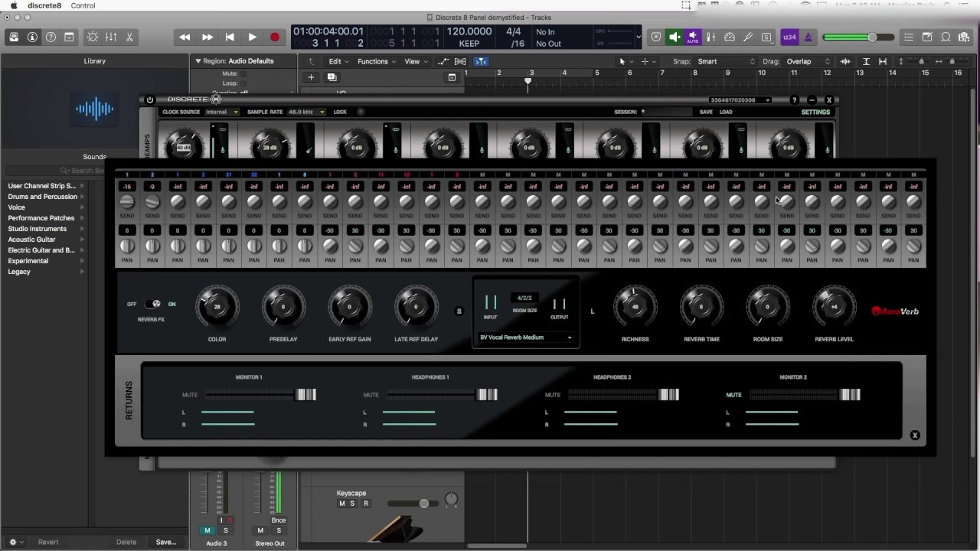
Task: Click the duplicate track button
Action: [332, 77]
